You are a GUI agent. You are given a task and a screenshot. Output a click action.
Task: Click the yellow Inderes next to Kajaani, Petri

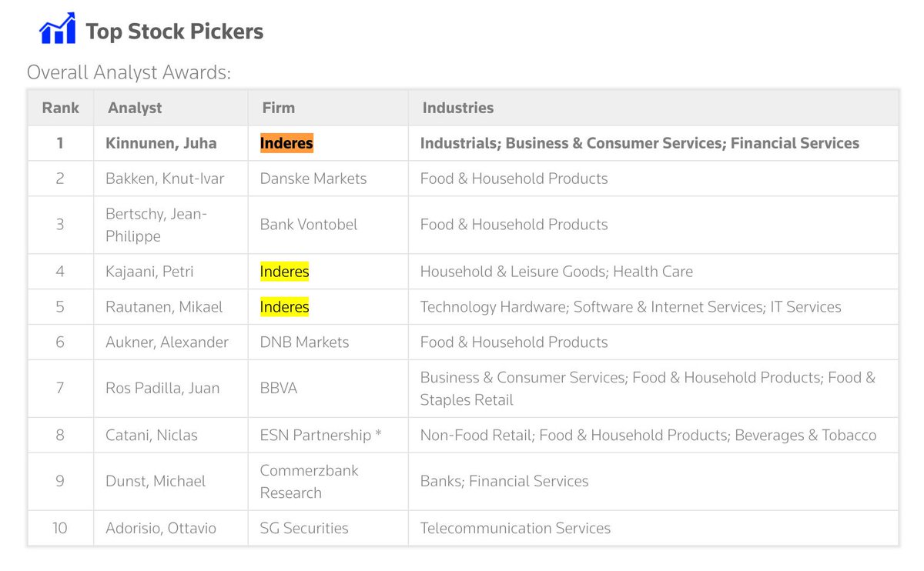(284, 272)
